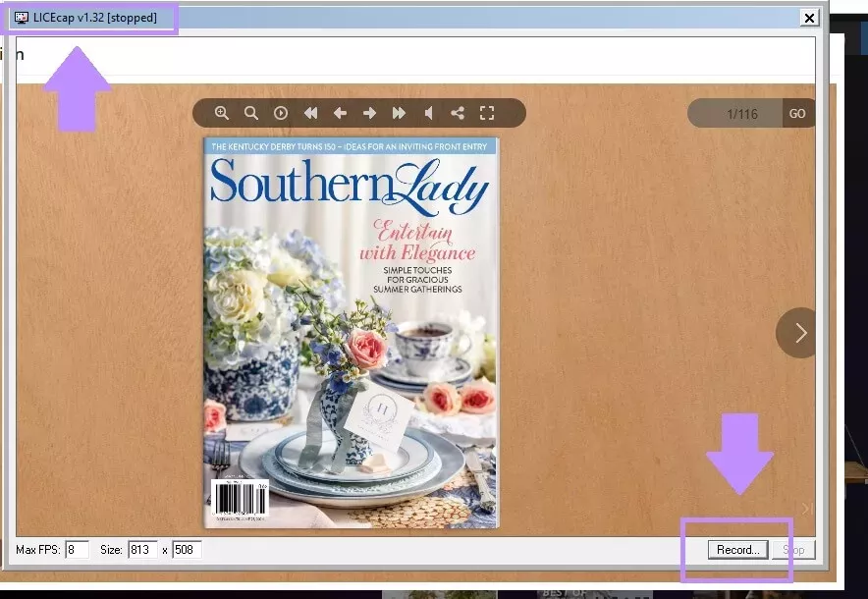This screenshot has width=868, height=599.
Task: Click the Record... button in LICEcap
Action: [738, 550]
